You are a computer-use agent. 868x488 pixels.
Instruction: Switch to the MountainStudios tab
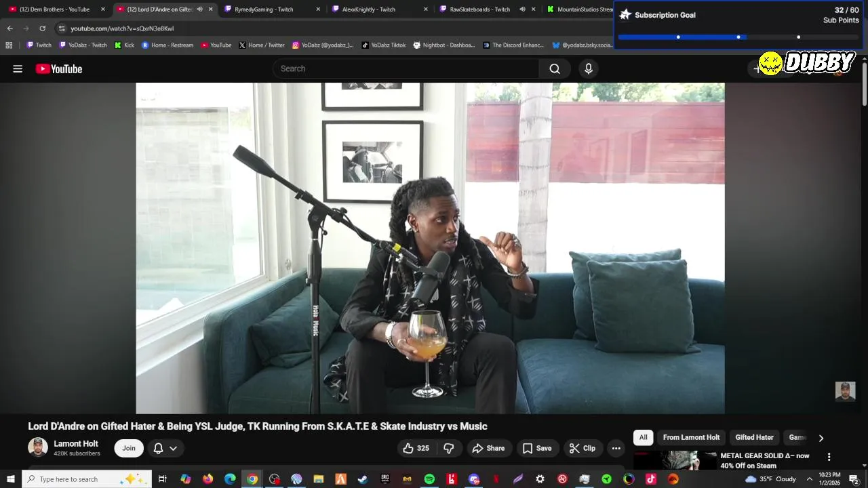[x=580, y=9]
